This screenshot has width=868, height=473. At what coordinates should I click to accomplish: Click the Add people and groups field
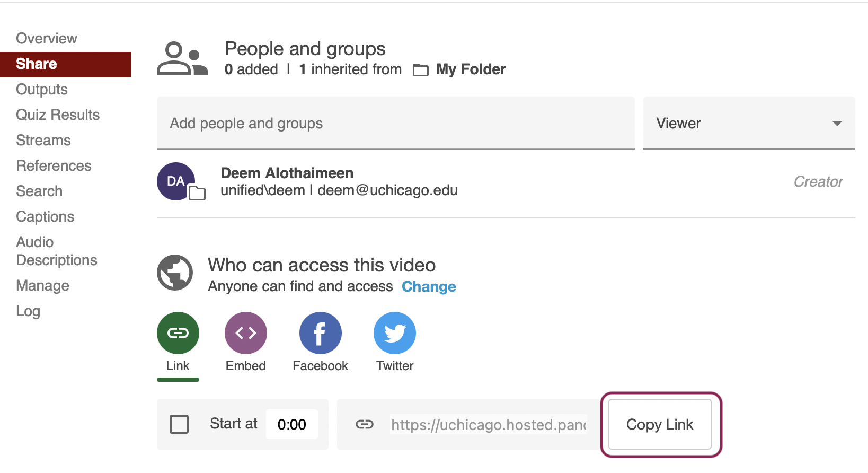click(395, 123)
